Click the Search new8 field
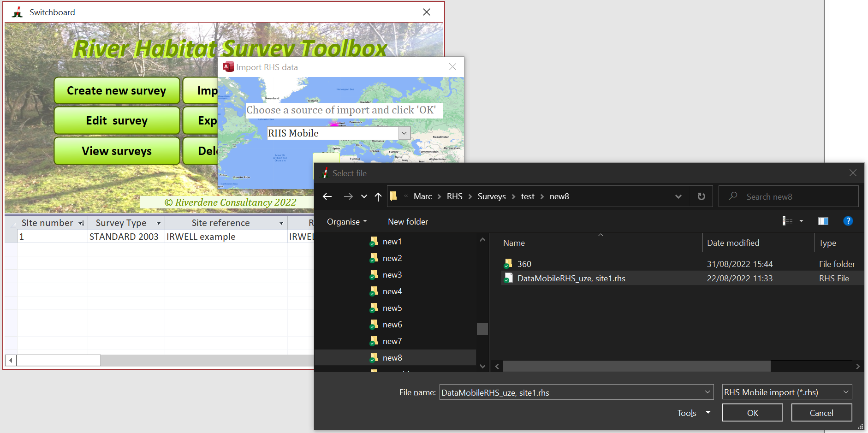Viewport: 868px width, 433px height. point(789,196)
